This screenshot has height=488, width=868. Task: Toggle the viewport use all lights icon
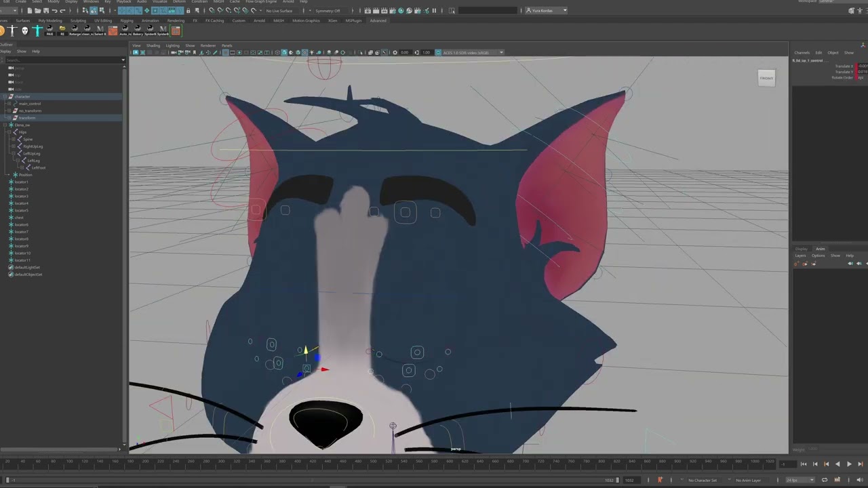(x=312, y=52)
